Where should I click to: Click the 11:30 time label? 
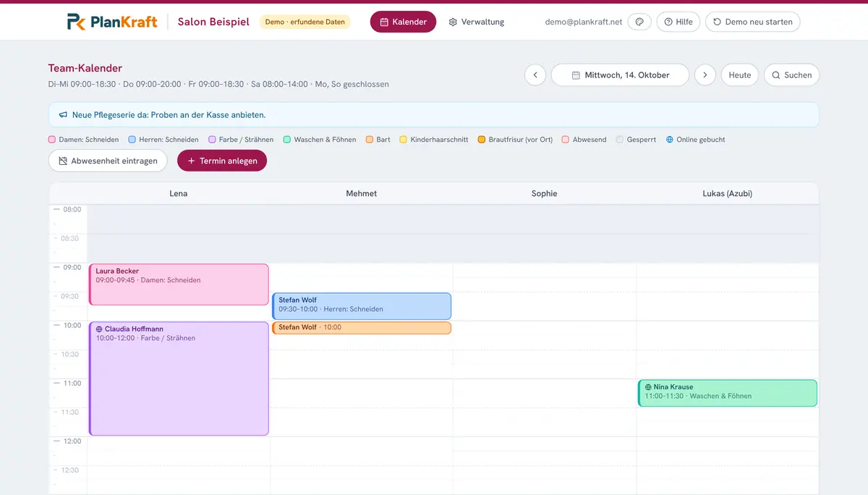(x=70, y=412)
